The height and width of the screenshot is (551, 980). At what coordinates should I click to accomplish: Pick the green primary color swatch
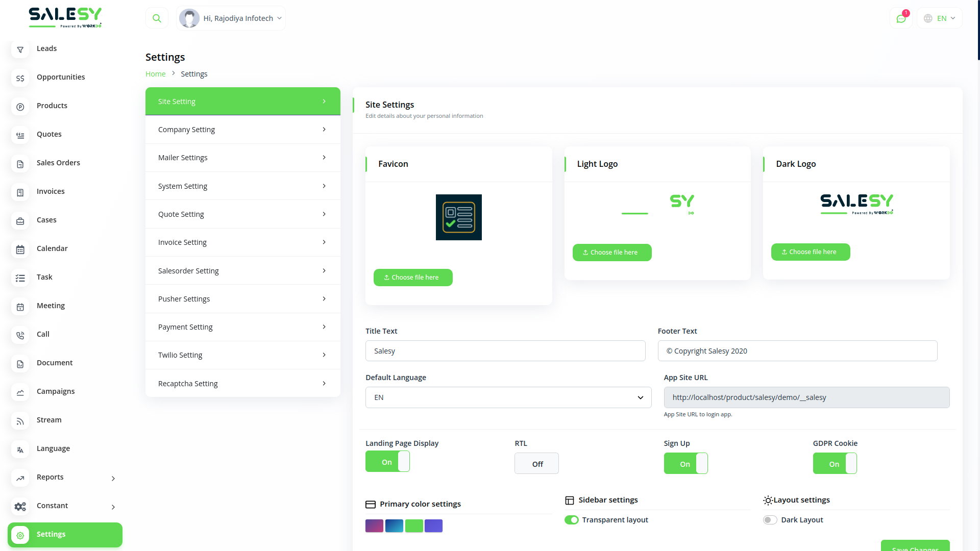414,525
